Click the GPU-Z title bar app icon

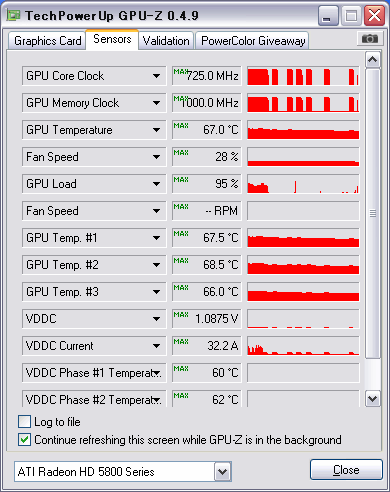click(14, 15)
